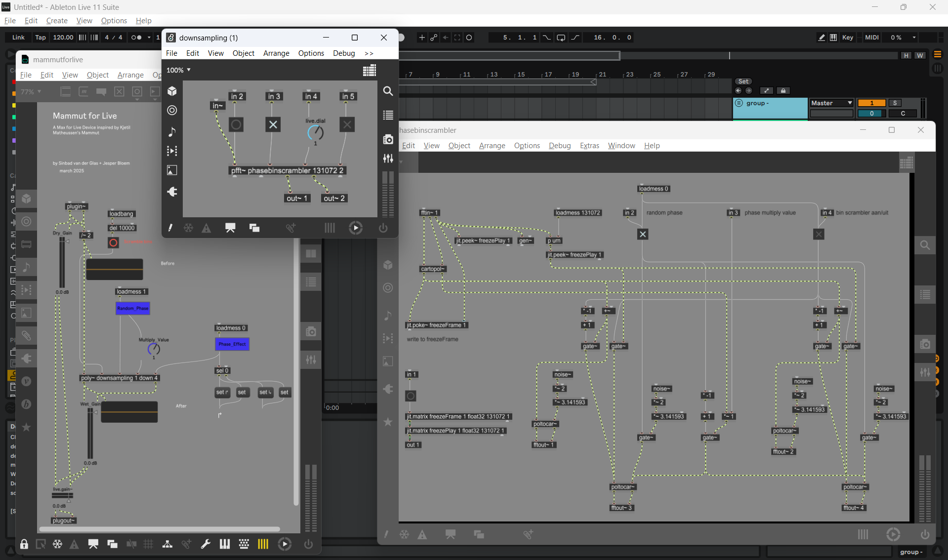Viewport: 948px width, 560px height.
Task: Click the Wet Gain fader in mammutforlive patcher
Action: pos(90,434)
